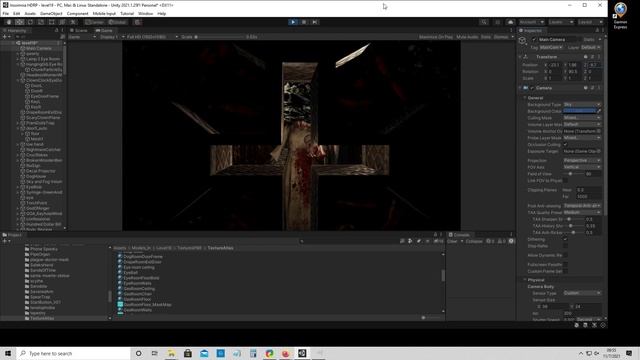
Task: Select the Scale tool in Unity toolbar
Action: [41, 22]
